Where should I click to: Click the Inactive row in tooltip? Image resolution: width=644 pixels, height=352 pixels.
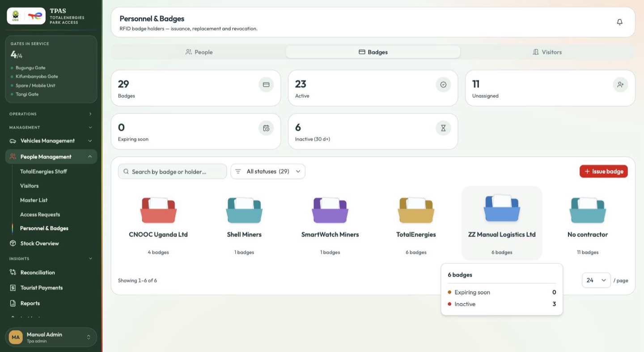pyautogui.click(x=502, y=304)
